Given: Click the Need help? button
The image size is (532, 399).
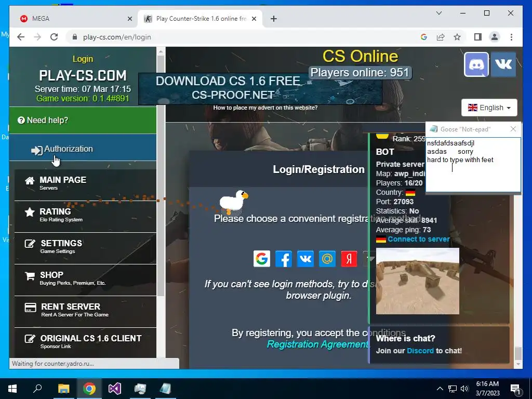Looking at the screenshot, I should pos(83,120).
